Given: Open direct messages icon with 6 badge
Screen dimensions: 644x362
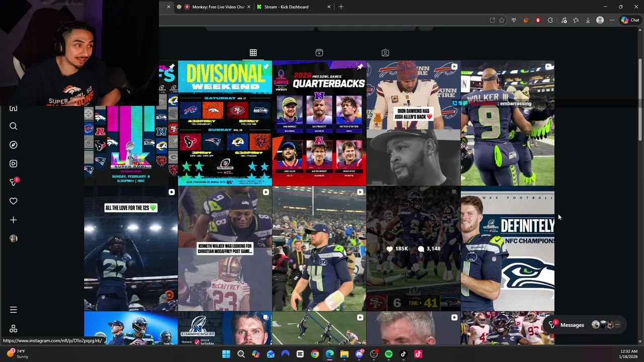Looking at the screenshot, I should click(14, 182).
